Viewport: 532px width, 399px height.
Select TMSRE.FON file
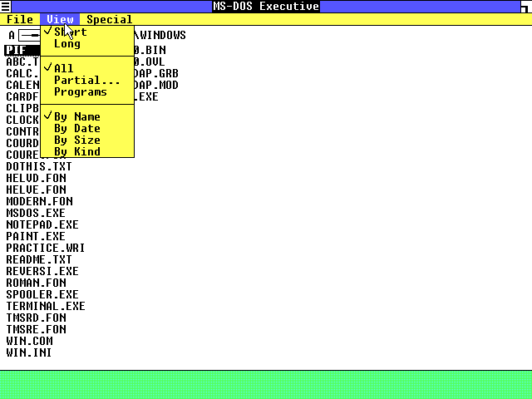pyautogui.click(x=36, y=329)
